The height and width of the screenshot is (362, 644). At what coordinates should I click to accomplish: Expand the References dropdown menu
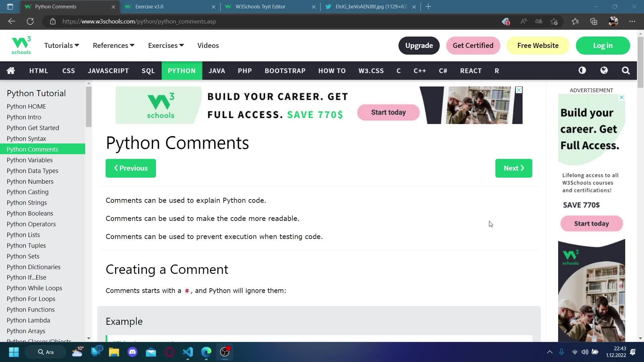click(113, 45)
